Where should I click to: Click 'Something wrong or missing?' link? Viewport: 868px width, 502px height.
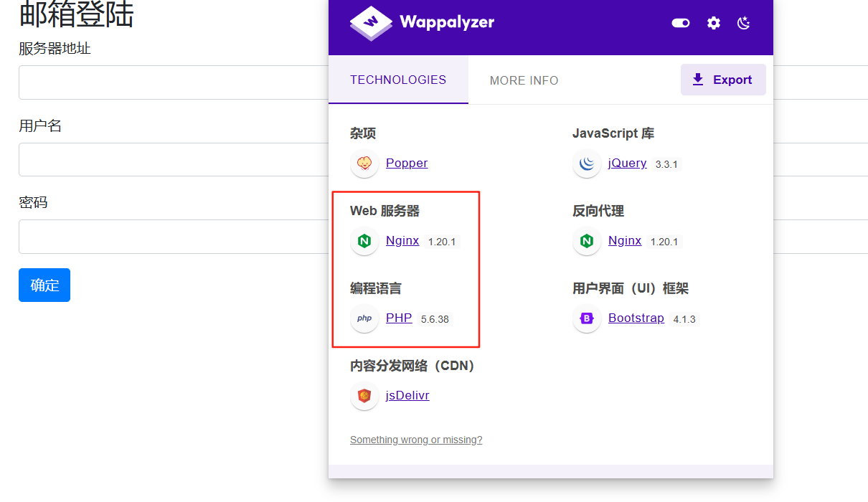coord(416,440)
